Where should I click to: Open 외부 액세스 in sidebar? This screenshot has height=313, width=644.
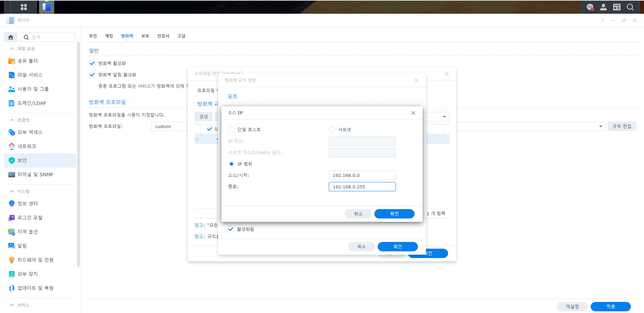coord(40,132)
